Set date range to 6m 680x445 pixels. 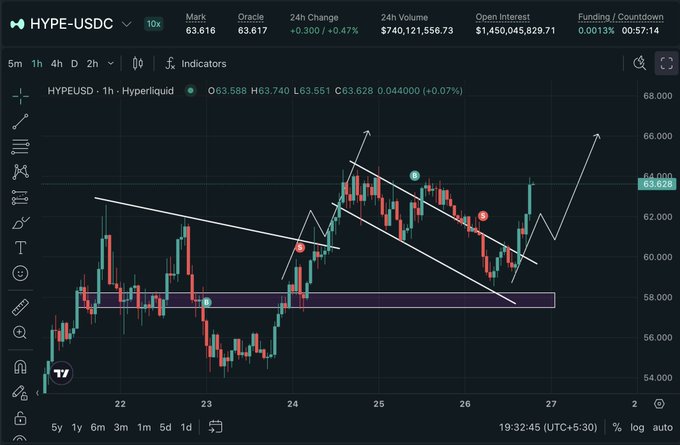[98, 428]
